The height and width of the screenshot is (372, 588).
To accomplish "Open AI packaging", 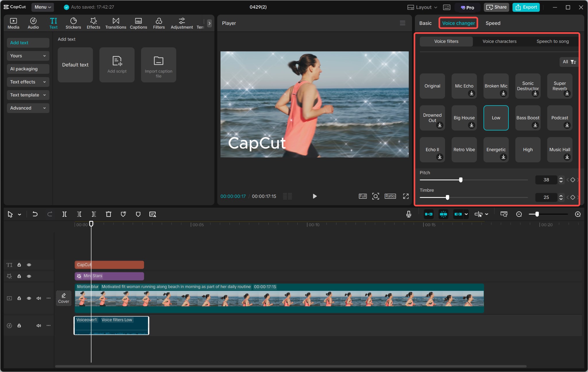I will pyautogui.click(x=28, y=69).
